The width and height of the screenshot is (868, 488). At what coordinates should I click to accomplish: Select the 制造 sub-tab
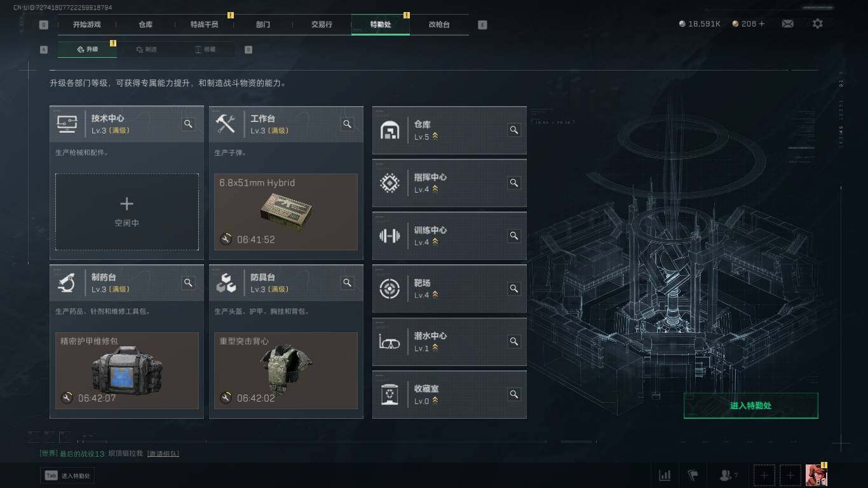(147, 49)
